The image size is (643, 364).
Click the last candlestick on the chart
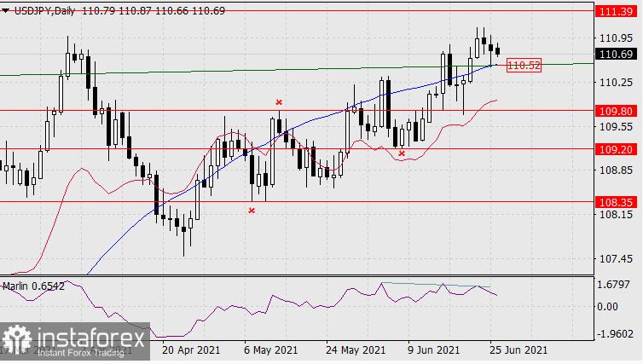(497, 50)
